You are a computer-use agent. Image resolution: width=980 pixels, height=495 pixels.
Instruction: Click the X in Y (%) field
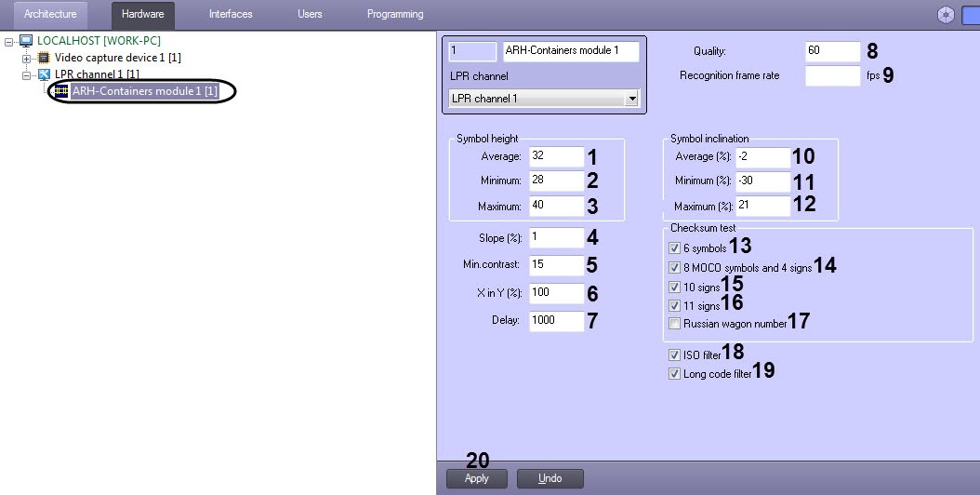[556, 293]
